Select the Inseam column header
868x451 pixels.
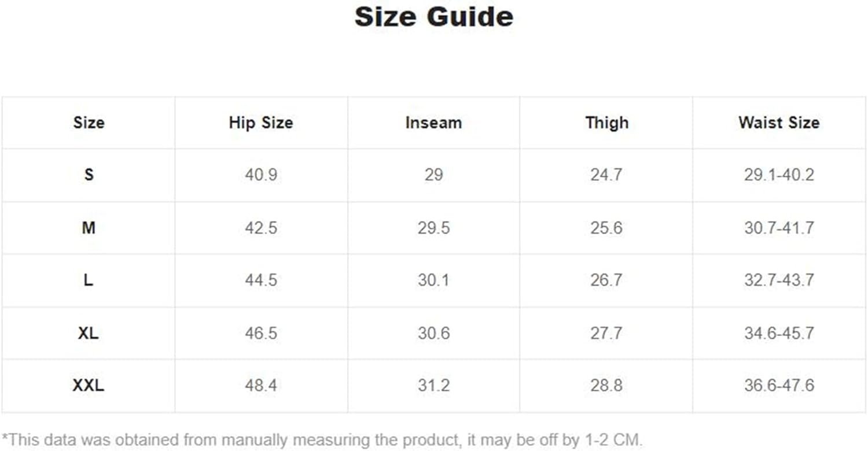[433, 123]
